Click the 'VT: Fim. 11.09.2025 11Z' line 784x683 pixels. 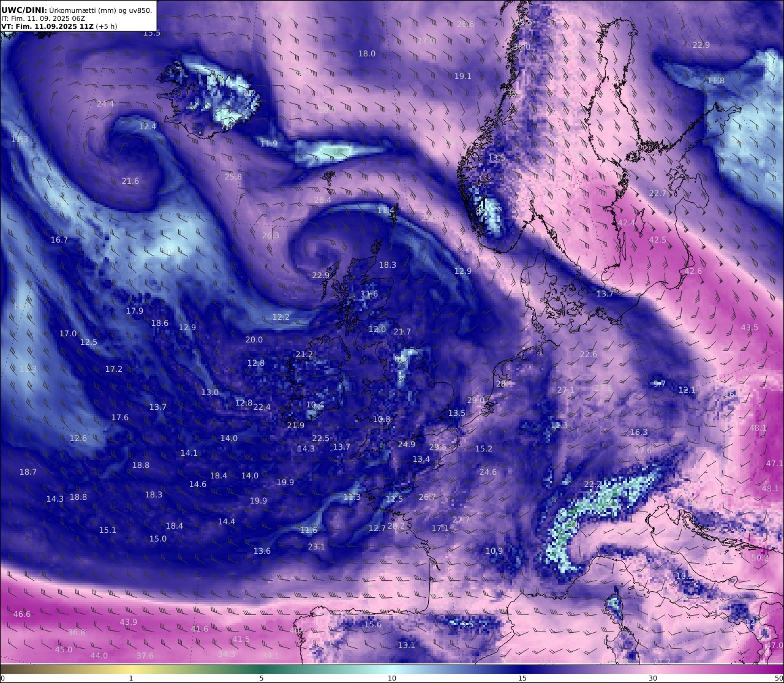[48, 26]
